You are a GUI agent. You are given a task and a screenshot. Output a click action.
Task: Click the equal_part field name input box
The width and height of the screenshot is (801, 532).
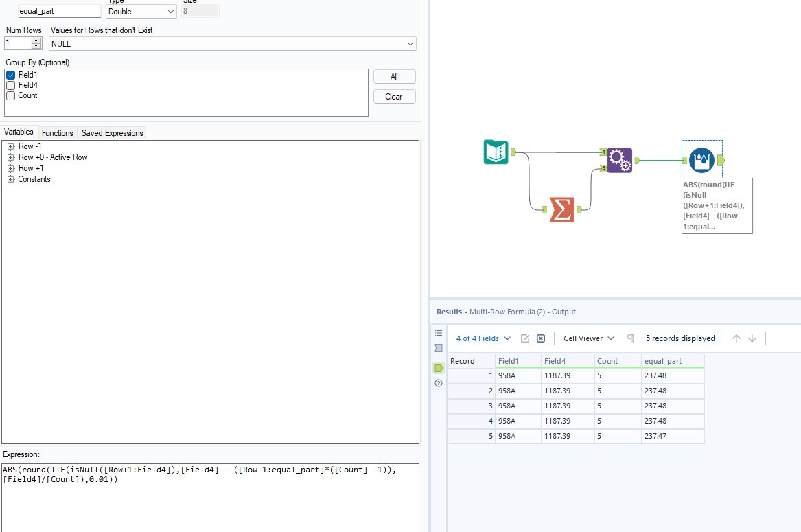click(x=59, y=11)
